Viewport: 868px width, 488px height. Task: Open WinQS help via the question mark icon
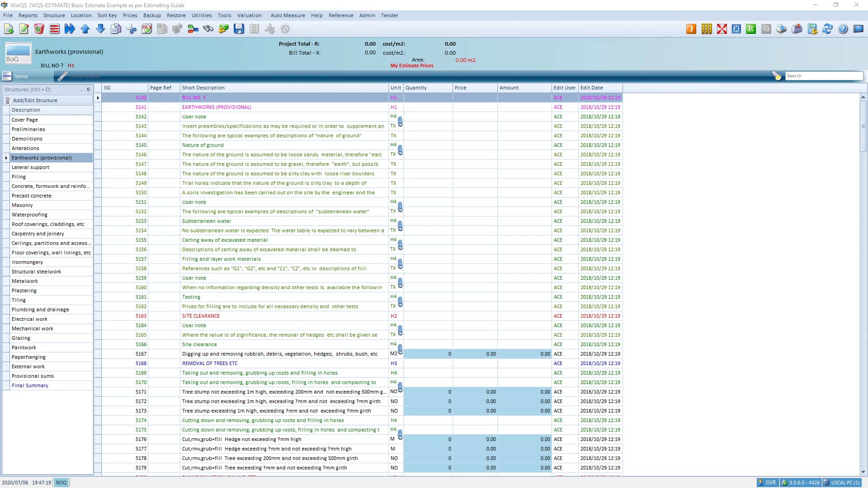pos(842,28)
